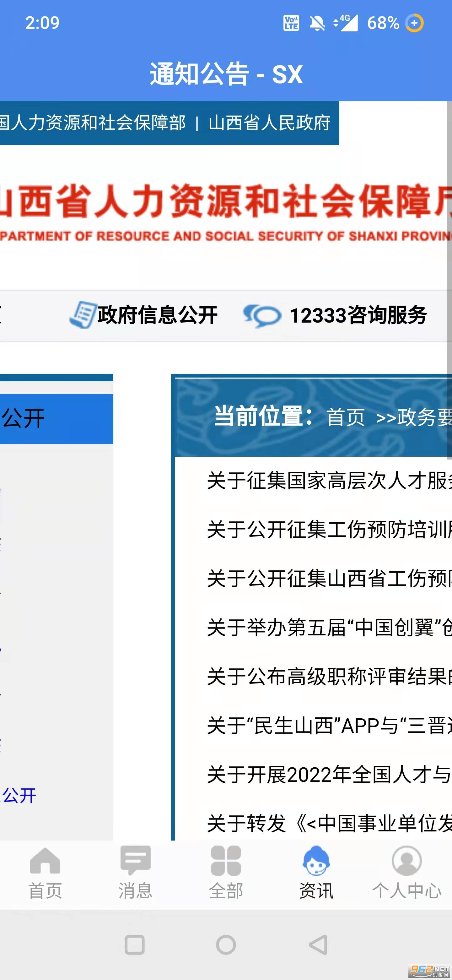The height and width of the screenshot is (980, 452).
Task: Open notice 关于征集国家高层次人才服务
Action: (x=329, y=481)
